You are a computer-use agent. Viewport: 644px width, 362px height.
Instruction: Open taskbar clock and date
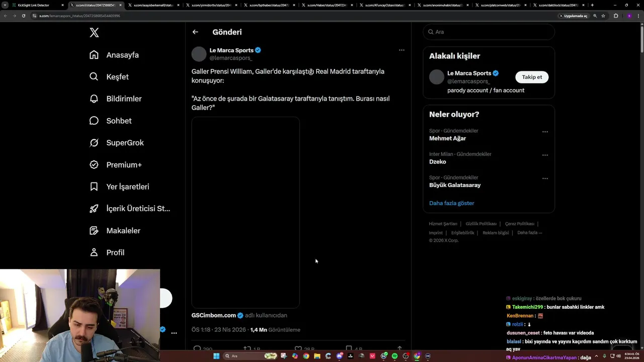coord(632,356)
